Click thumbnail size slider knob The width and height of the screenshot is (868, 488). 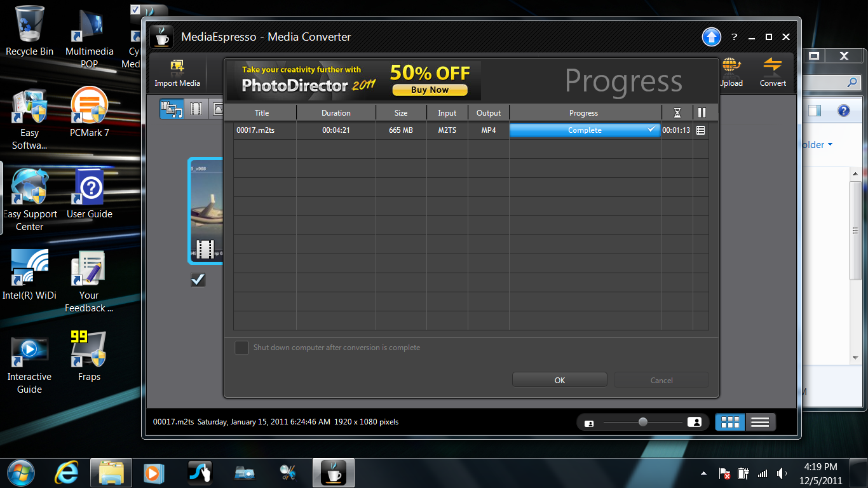tap(643, 422)
